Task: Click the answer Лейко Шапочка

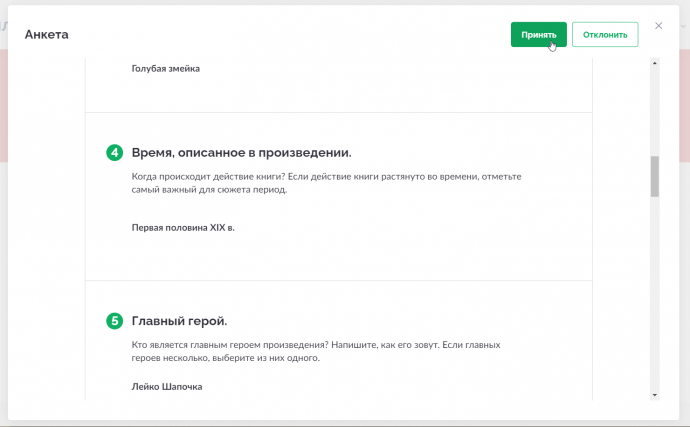Action: coord(167,387)
